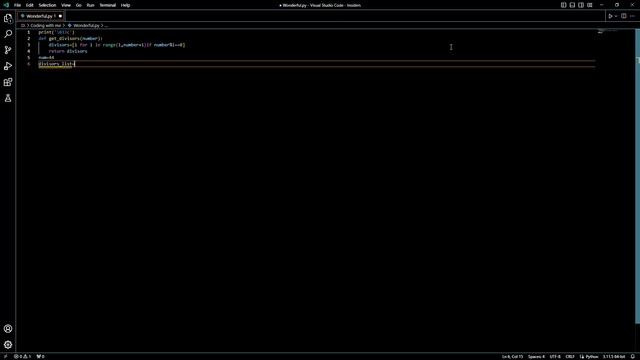Open the Manage gear settings icon

pos(8,345)
